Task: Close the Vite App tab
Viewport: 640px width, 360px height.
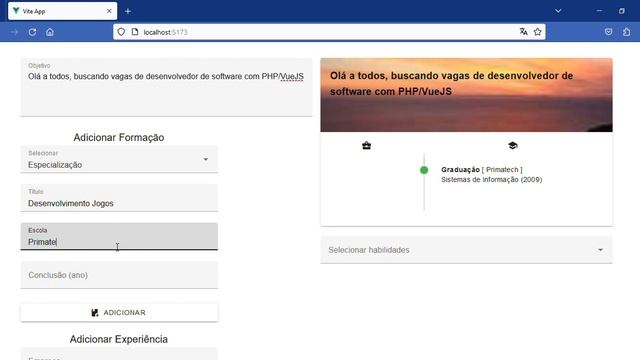Action: [x=109, y=11]
